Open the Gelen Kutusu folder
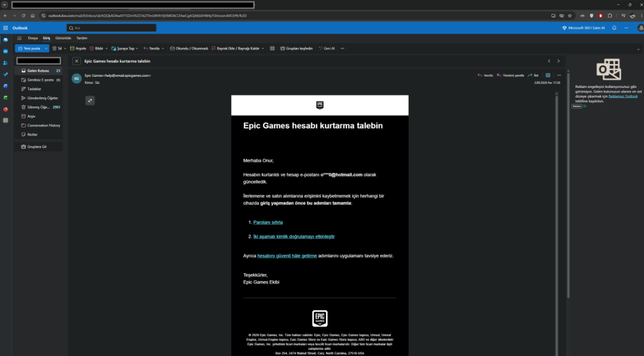This screenshot has width=644, height=356. (x=39, y=70)
